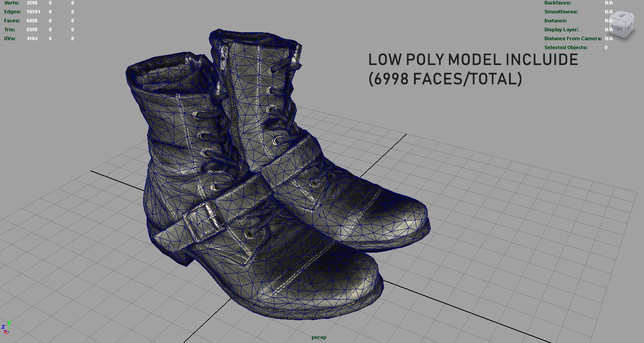The image size is (644, 343).
Task: Click the UV count value 4184
Action: pos(32,38)
